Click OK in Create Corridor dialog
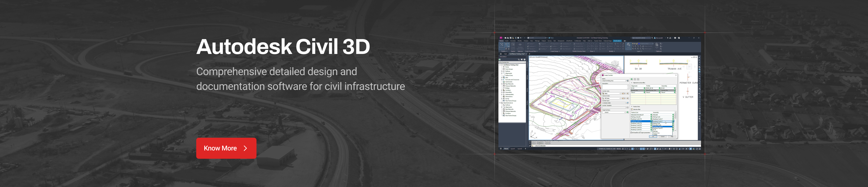Image resolution: width=868 pixels, height=187 pixels. tap(653, 137)
